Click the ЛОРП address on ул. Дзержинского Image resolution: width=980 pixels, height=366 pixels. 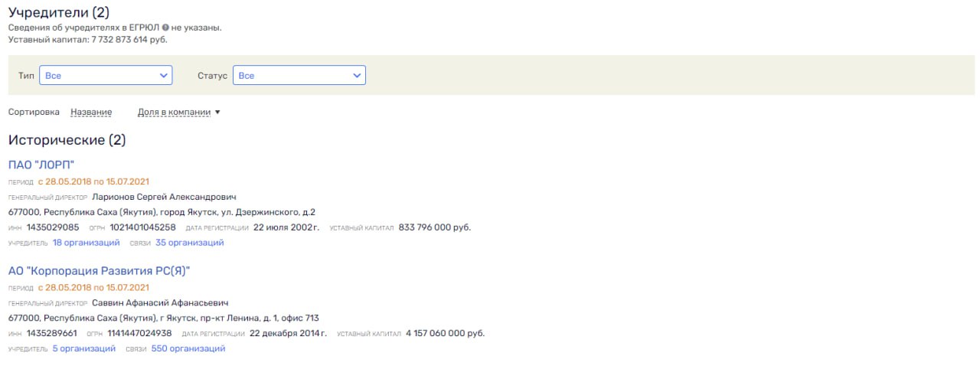click(x=162, y=212)
